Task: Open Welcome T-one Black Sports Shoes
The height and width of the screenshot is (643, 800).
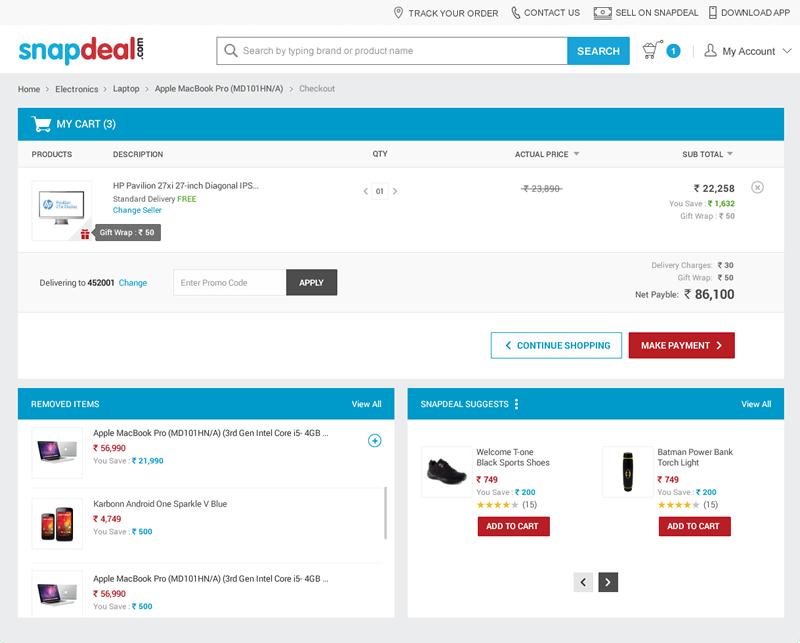Action: click(x=513, y=457)
